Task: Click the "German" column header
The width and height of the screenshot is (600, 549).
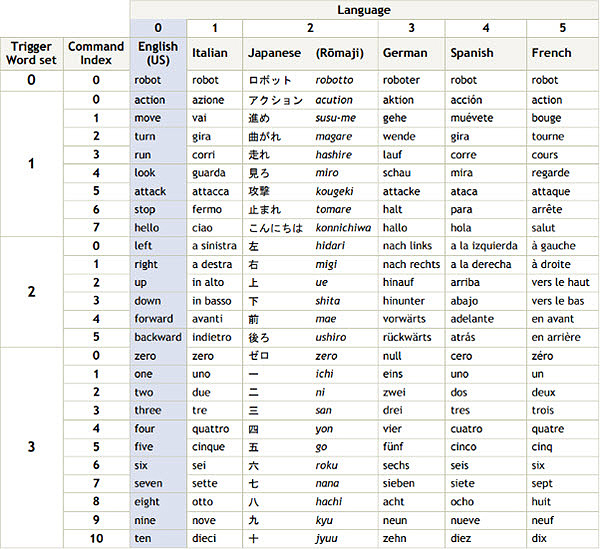Action: 405,53
